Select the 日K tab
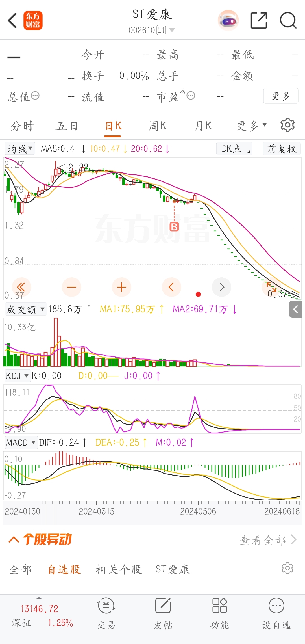Image resolution: width=305 pixels, height=644 pixels. pos(113,126)
